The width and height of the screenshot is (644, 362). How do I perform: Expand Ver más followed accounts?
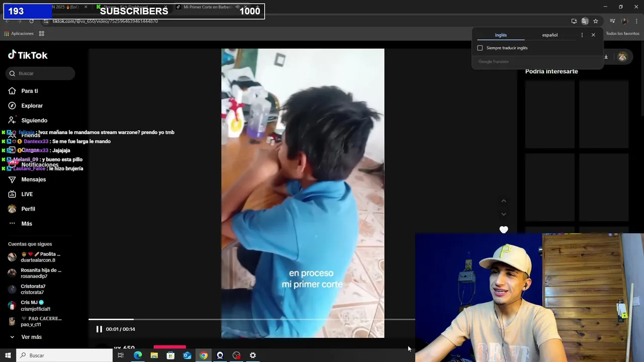tap(25, 337)
